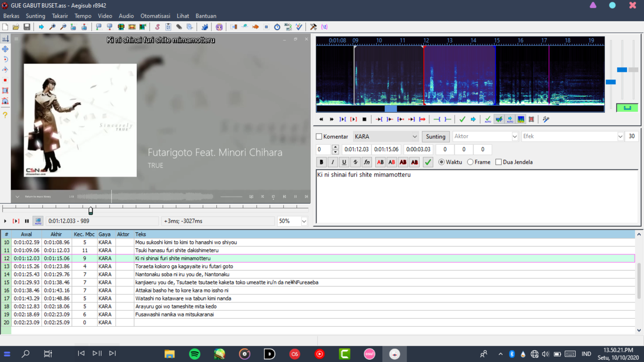Open the Tempo menu
Screen dimensions: 644x362
tap(83, 16)
